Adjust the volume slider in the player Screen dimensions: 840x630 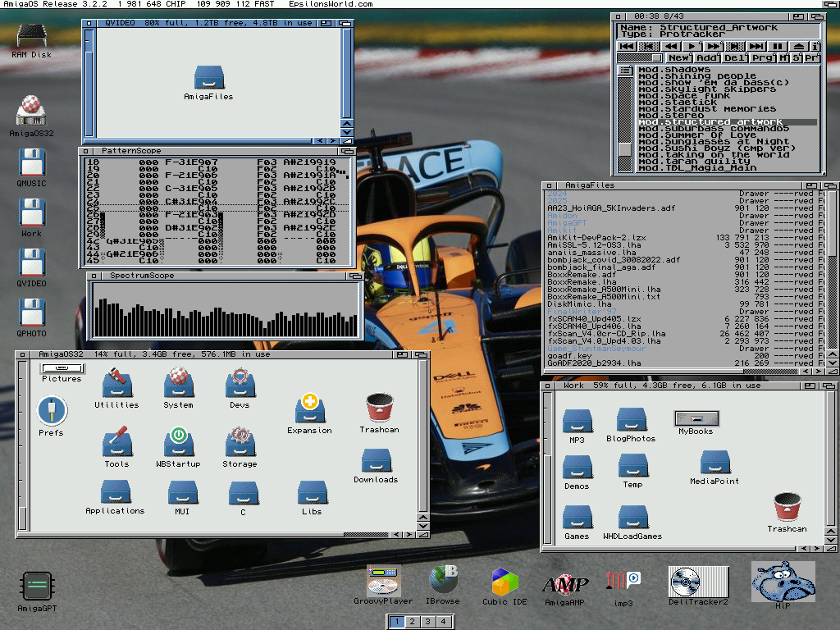click(x=640, y=58)
